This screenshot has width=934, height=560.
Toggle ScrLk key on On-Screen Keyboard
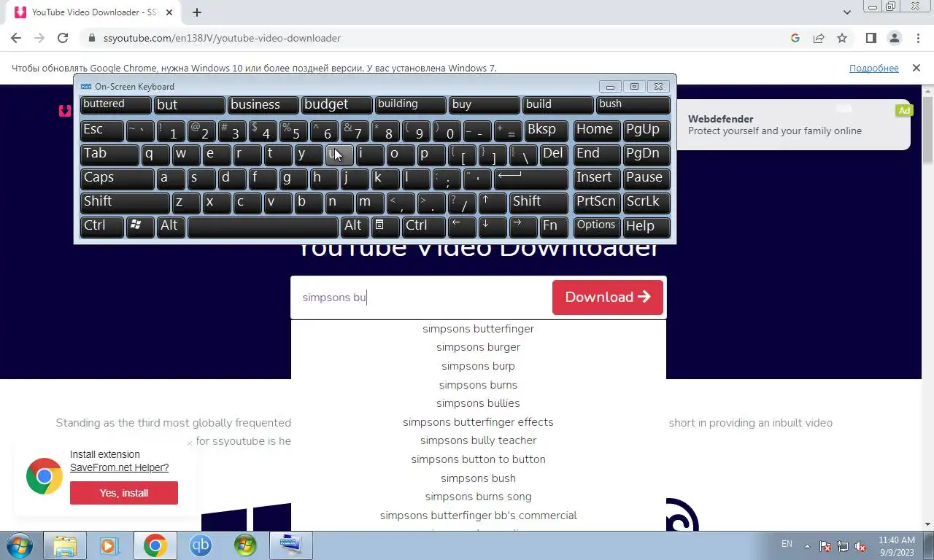point(647,202)
